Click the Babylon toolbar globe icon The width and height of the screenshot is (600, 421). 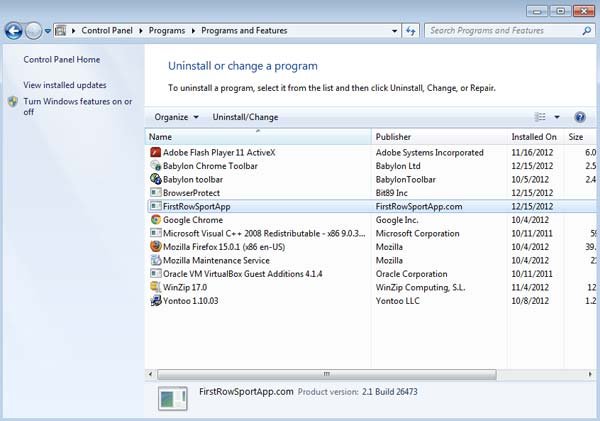click(155, 179)
